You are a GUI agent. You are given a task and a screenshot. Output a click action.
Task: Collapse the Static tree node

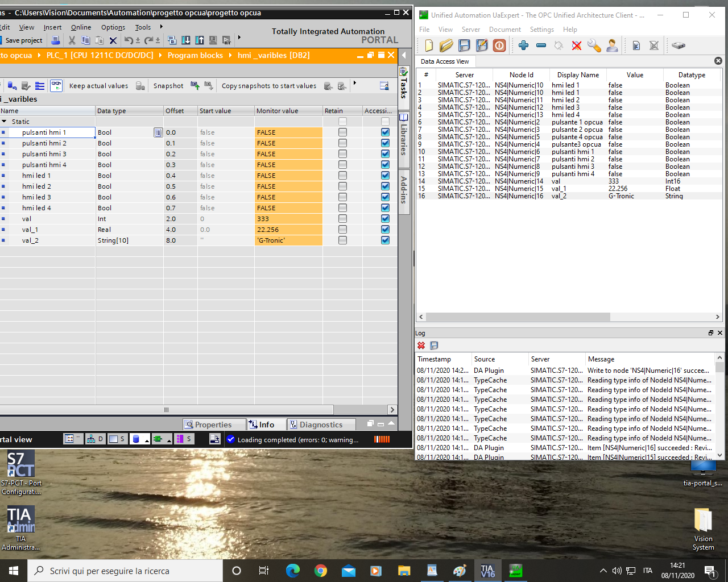5,122
